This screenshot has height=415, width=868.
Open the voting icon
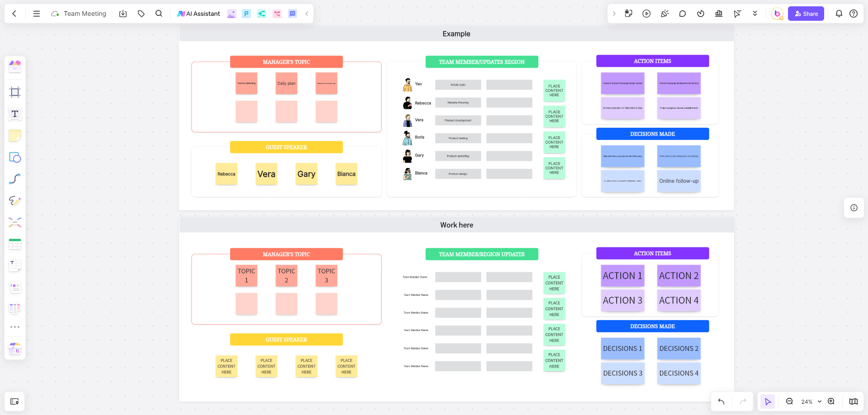pyautogui.click(x=719, y=14)
